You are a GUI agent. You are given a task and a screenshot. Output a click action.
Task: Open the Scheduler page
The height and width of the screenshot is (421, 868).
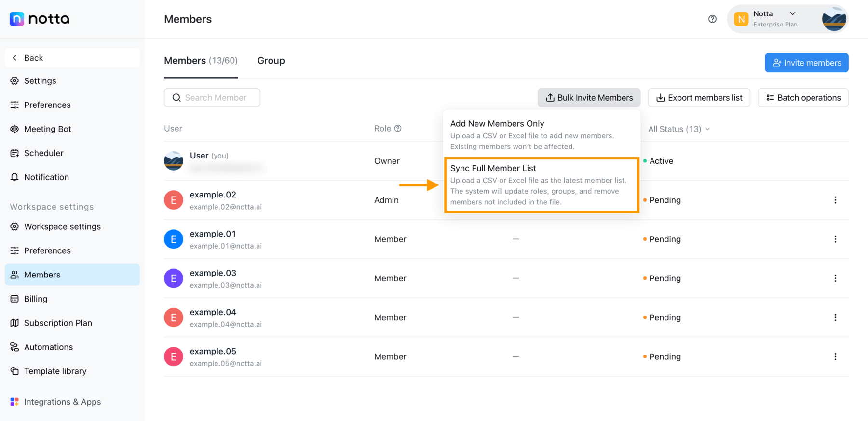(x=43, y=153)
